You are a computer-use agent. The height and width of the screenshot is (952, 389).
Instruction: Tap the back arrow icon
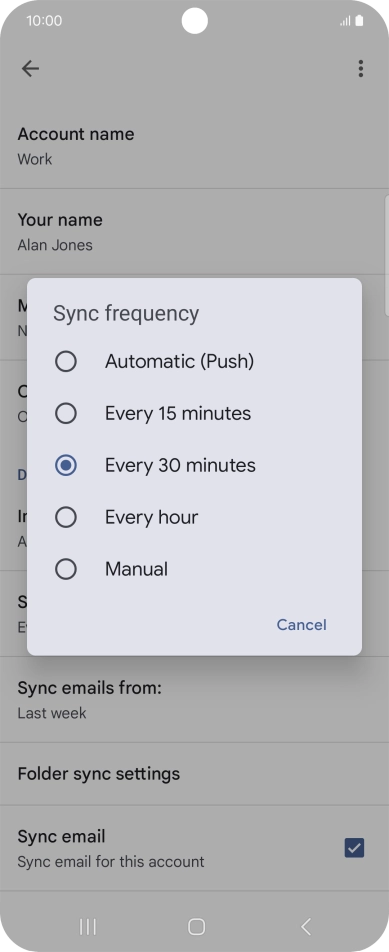(x=30, y=69)
